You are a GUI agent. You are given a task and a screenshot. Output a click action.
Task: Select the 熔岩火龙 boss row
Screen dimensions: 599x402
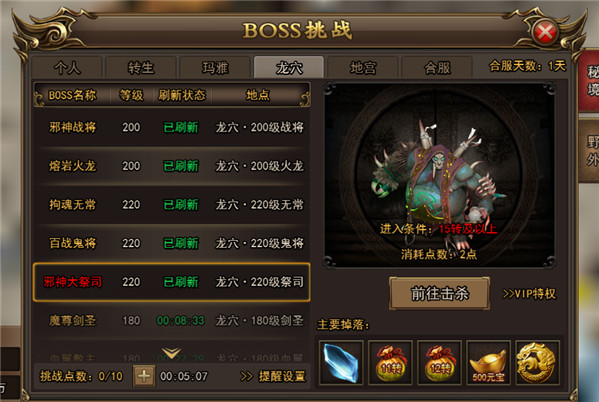tap(172, 166)
